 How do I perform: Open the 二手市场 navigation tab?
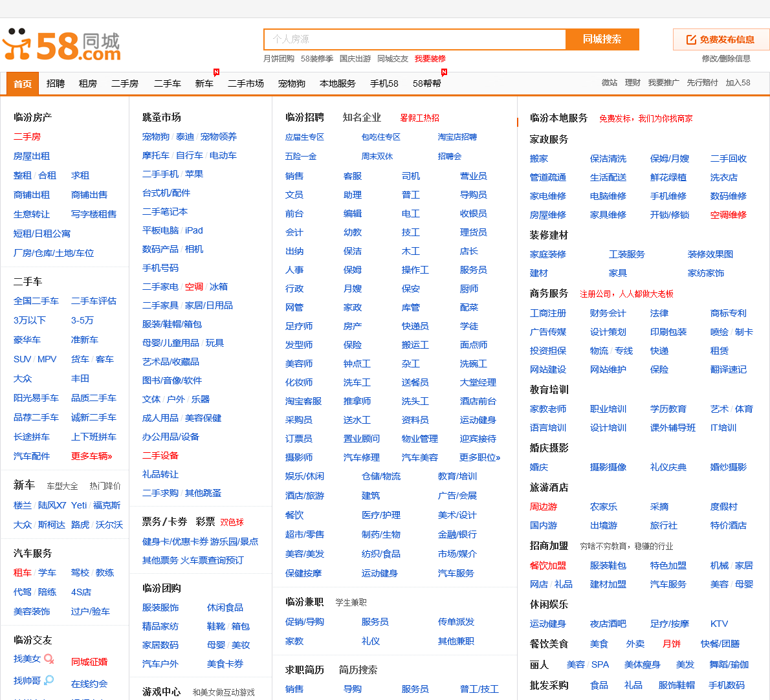(245, 83)
